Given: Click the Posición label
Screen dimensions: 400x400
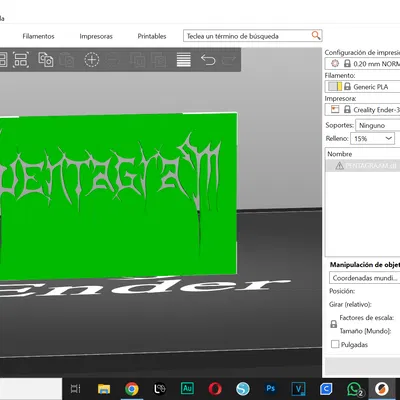Looking at the screenshot, I should pyautogui.click(x=342, y=291).
